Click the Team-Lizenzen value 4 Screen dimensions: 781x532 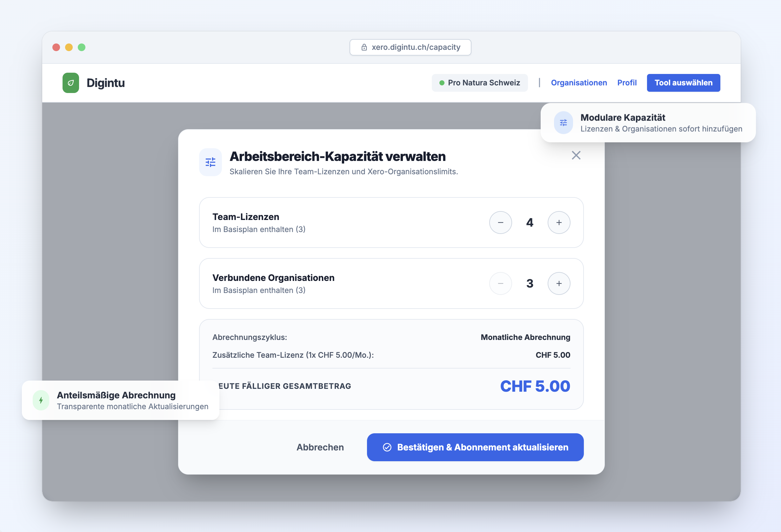[x=530, y=223]
